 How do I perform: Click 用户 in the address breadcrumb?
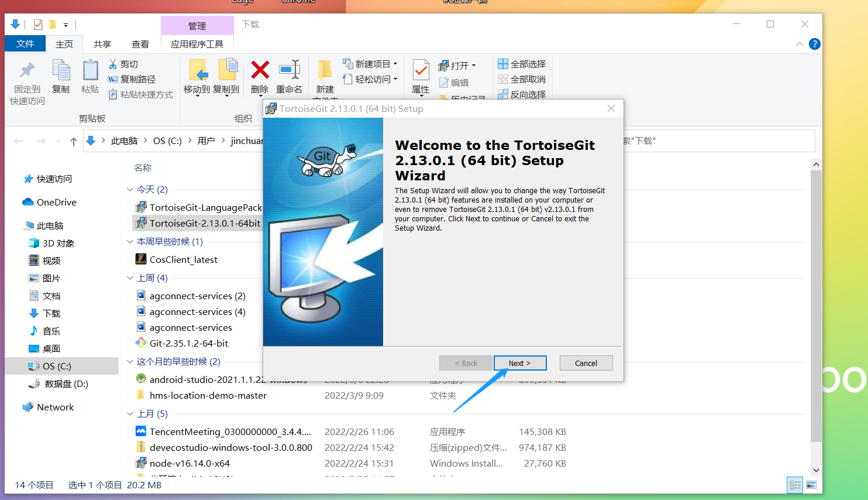click(x=206, y=141)
